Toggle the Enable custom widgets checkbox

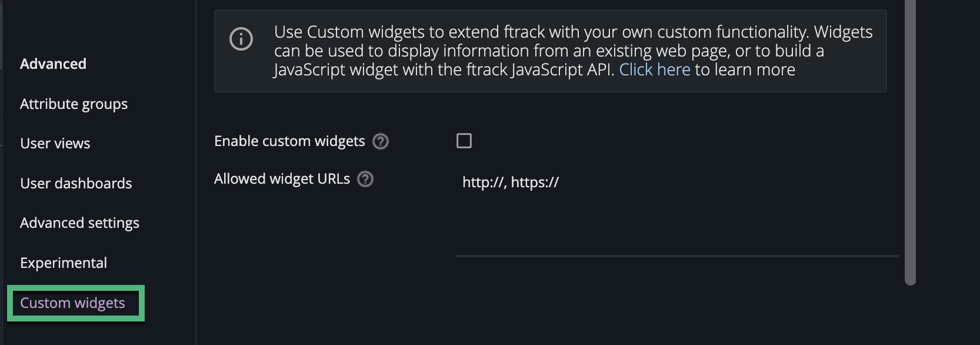pos(465,141)
